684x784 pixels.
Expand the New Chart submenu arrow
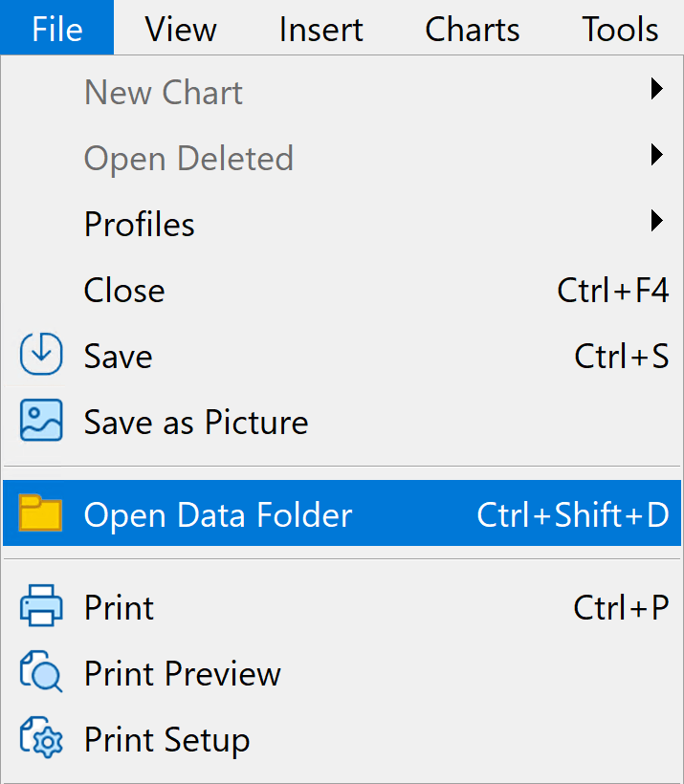(x=656, y=89)
